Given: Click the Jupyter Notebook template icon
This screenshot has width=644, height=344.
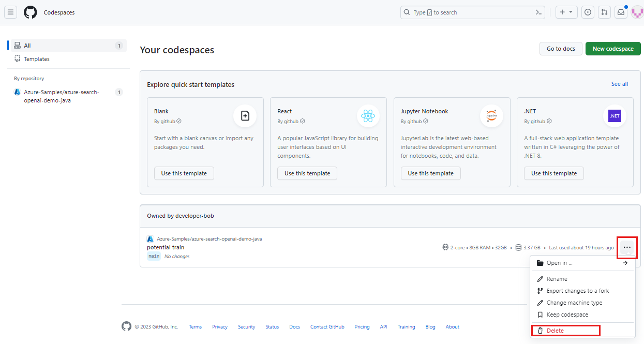Looking at the screenshot, I should click(491, 116).
